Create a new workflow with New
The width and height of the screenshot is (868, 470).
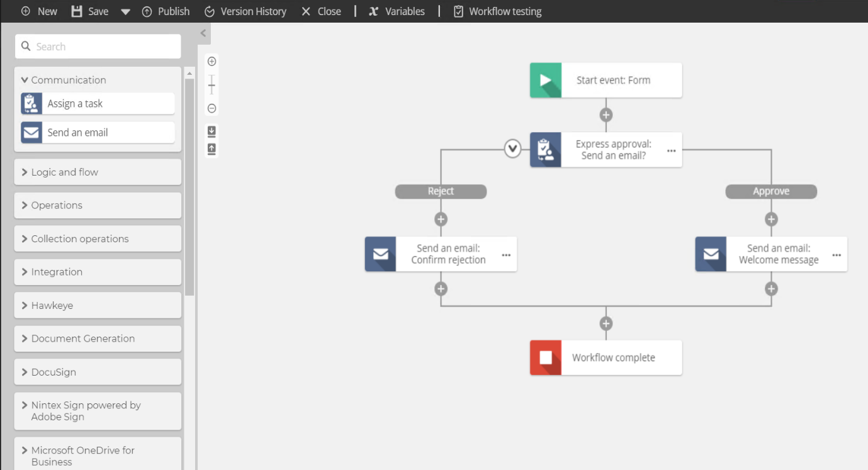[39, 11]
